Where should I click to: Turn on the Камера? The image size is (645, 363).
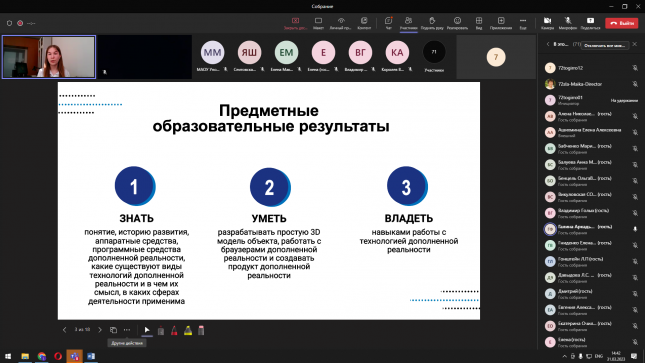click(548, 23)
